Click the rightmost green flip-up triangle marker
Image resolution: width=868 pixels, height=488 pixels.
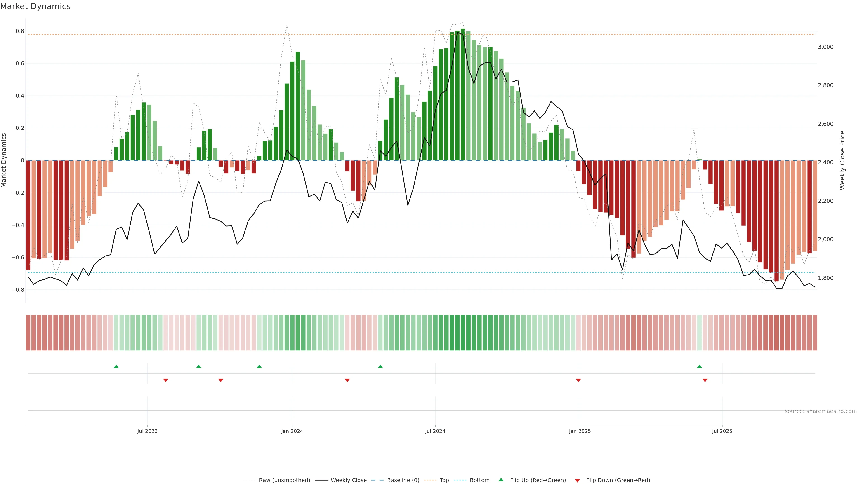700,366
